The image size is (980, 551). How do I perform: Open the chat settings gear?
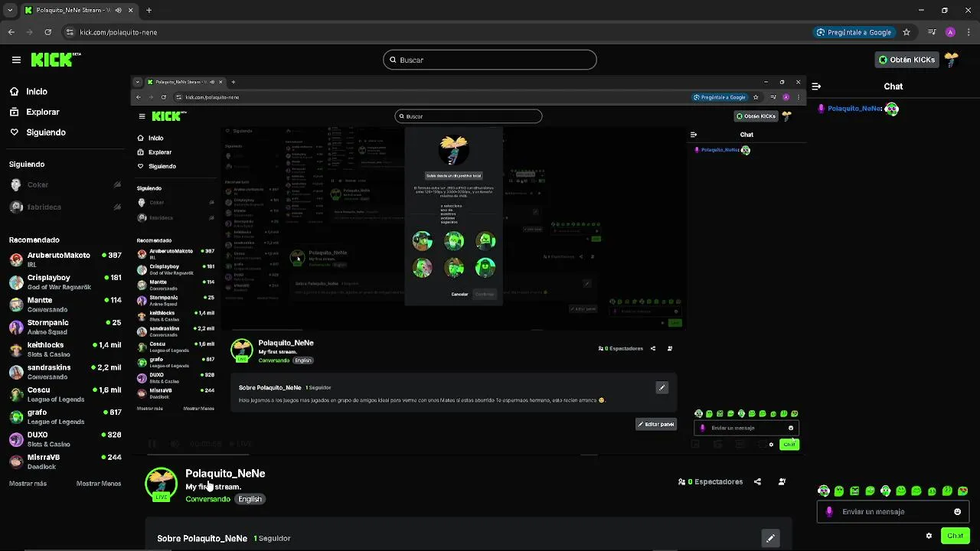[x=929, y=536]
